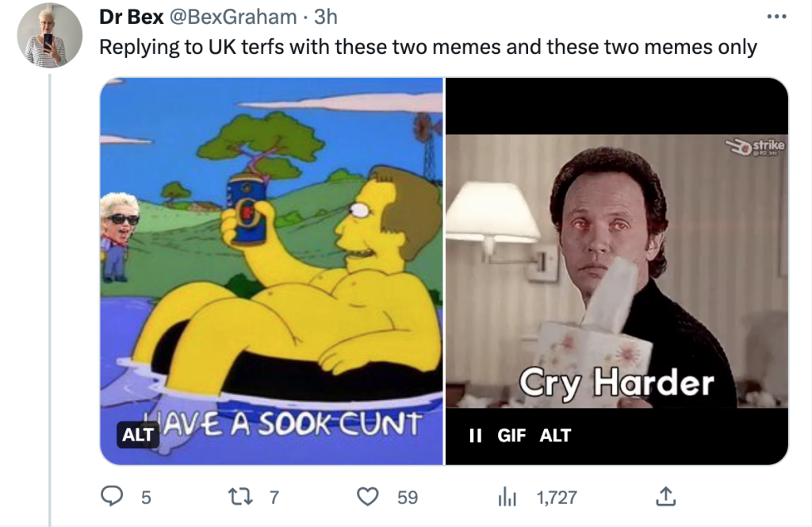812x527 pixels.
Task: Open the Cry Harder GIF image
Action: pos(617,271)
